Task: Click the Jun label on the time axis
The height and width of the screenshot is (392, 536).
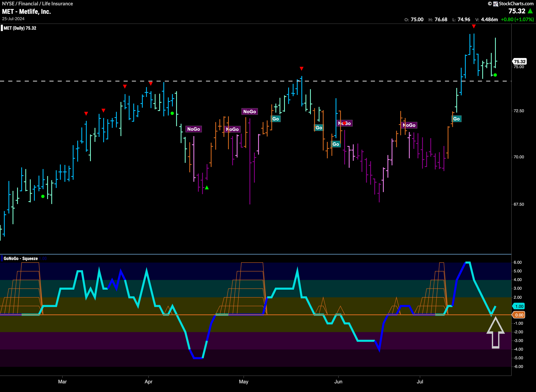Action: [338, 381]
